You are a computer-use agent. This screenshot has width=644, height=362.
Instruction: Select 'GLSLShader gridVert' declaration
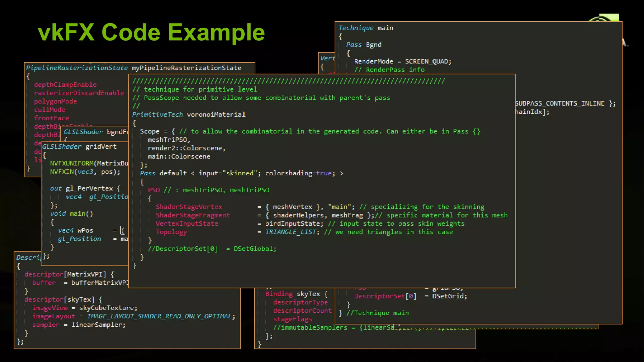[79, 146]
